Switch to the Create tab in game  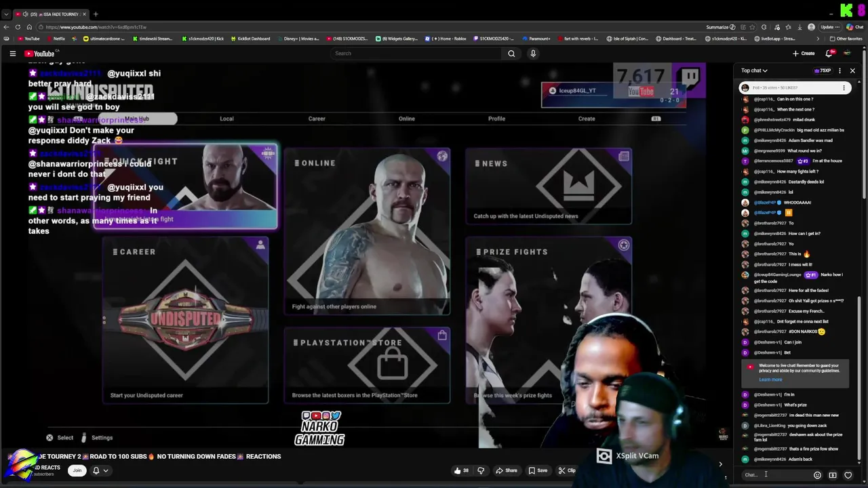coord(587,119)
